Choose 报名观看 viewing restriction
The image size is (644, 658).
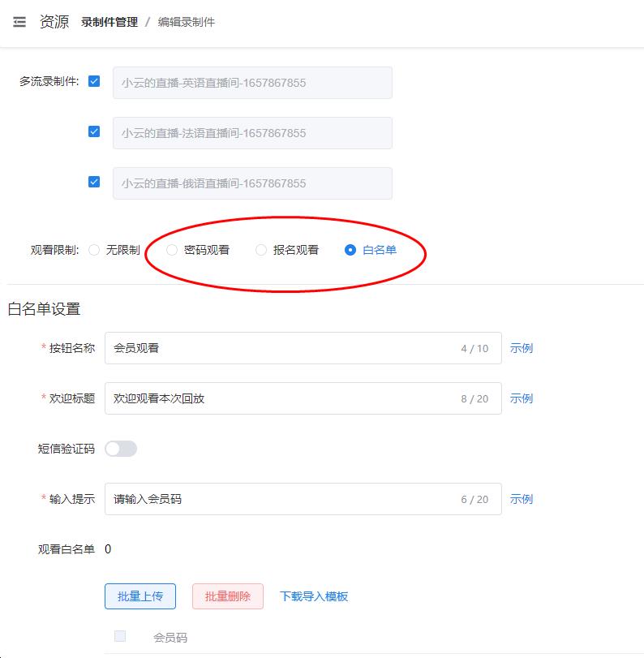[x=261, y=250]
